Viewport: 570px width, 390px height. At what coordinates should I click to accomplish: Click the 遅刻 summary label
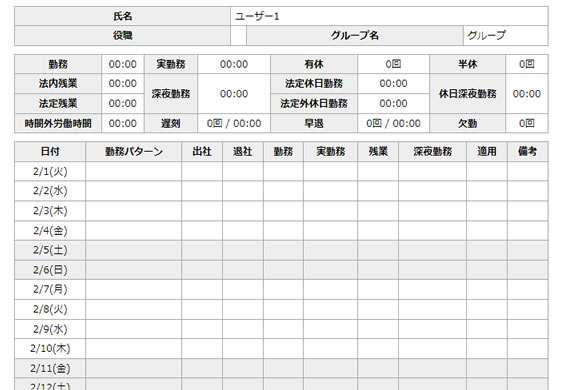click(x=171, y=124)
